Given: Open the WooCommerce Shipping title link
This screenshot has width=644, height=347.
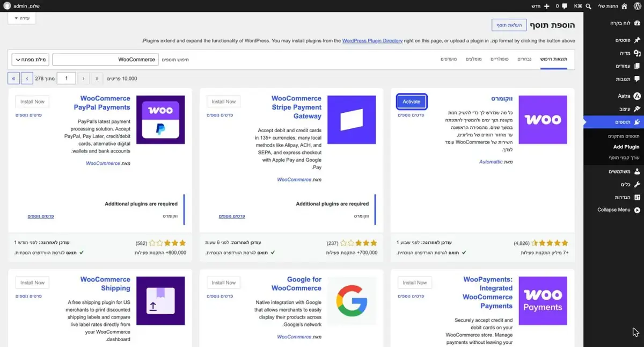Looking at the screenshot, I should [105, 284].
